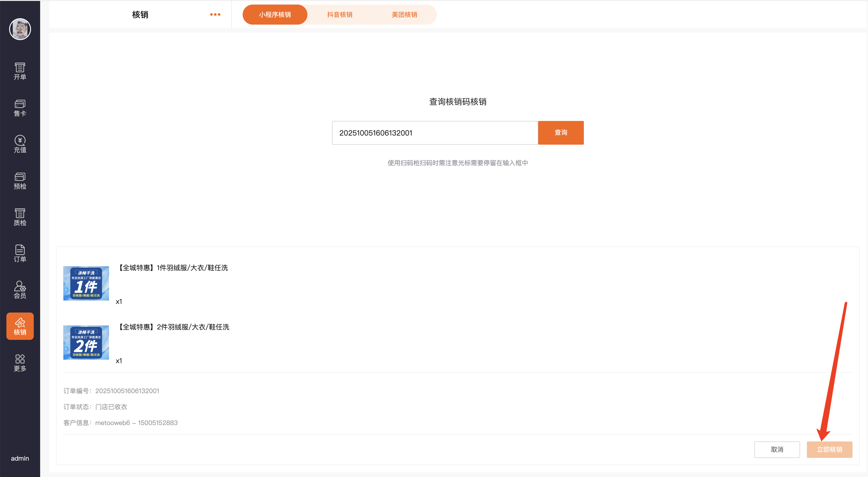
Task: Open the 更多 more apps icon
Action: (x=20, y=363)
